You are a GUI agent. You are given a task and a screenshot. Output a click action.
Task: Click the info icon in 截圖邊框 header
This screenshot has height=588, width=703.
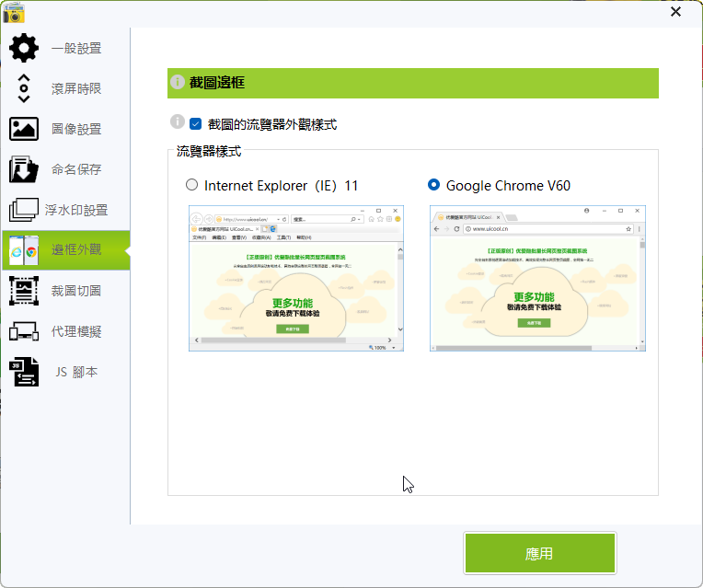point(178,82)
